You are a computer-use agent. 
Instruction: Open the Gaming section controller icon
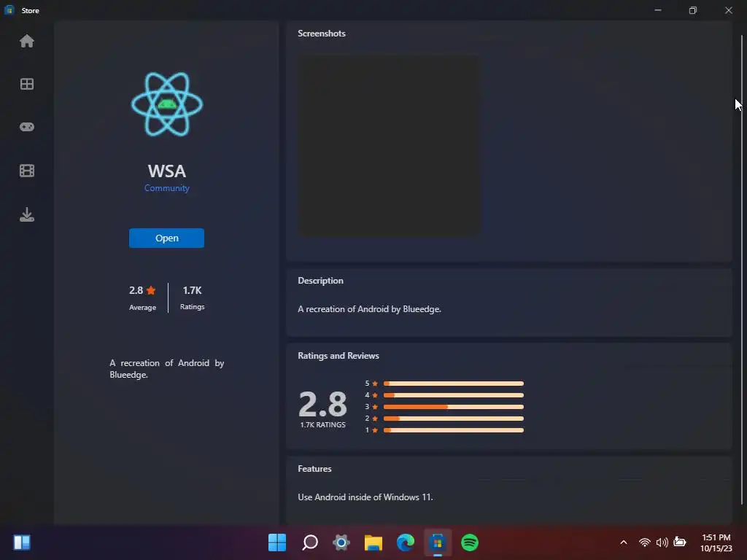(27, 127)
